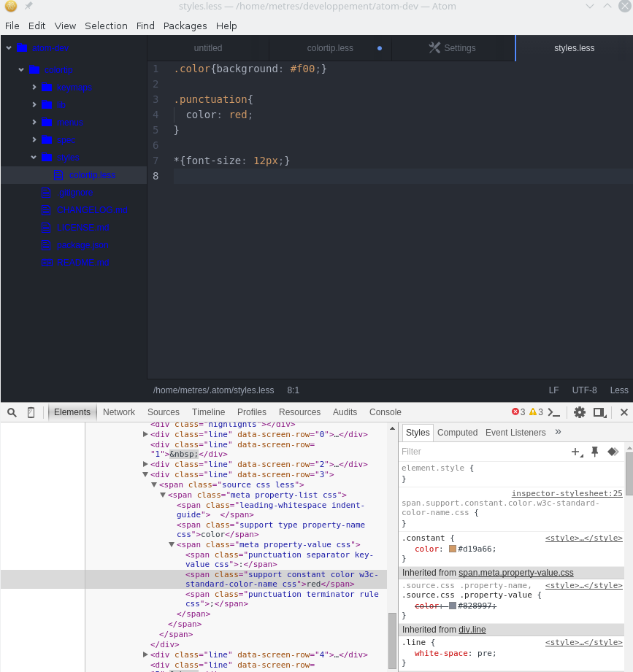Open the Network panel in DevTools
Image resolution: width=633 pixels, height=672 pixels.
[119, 412]
